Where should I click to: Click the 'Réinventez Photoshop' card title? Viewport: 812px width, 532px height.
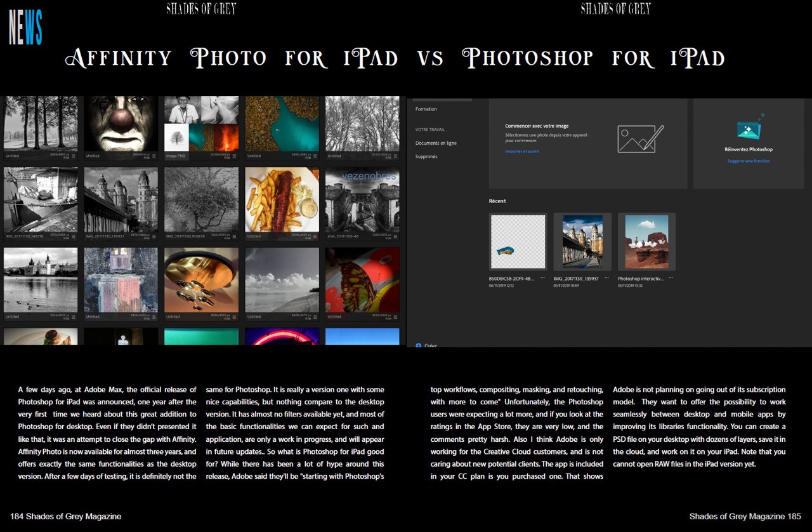[x=749, y=149]
